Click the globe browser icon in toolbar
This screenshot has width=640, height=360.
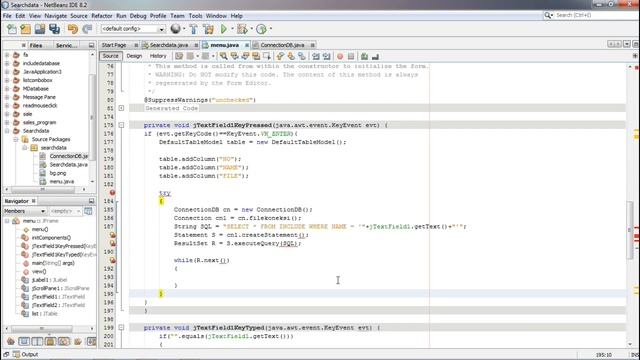(176, 29)
